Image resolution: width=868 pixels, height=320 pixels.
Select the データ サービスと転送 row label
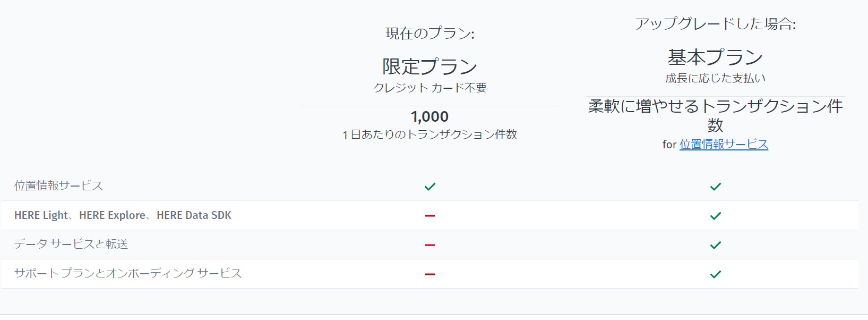pos(71,244)
